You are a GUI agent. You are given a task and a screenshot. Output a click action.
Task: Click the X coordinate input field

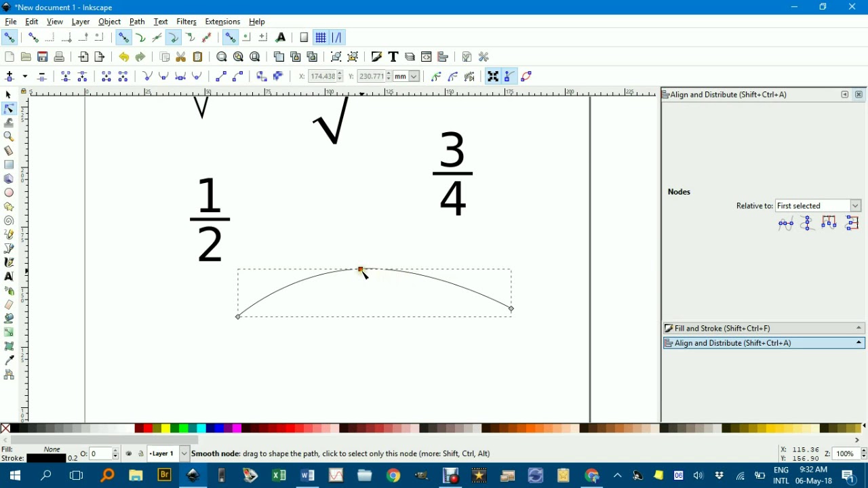(x=321, y=77)
